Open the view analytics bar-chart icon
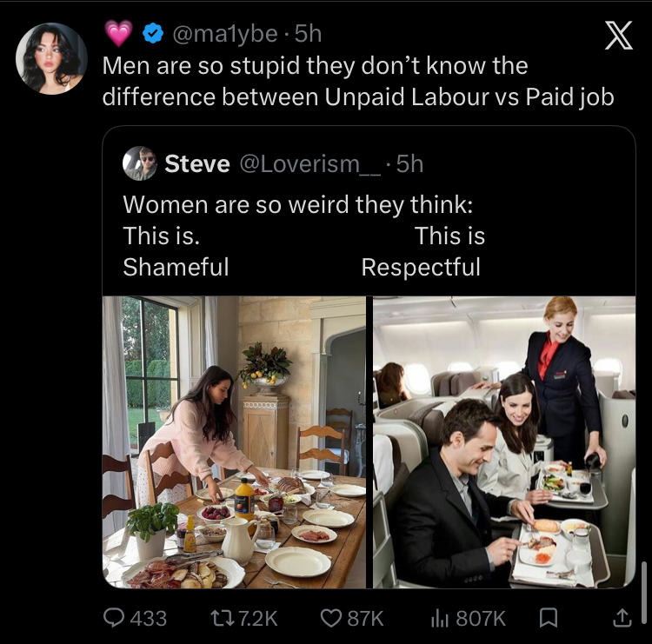The height and width of the screenshot is (644, 652). pyautogui.click(x=440, y=618)
